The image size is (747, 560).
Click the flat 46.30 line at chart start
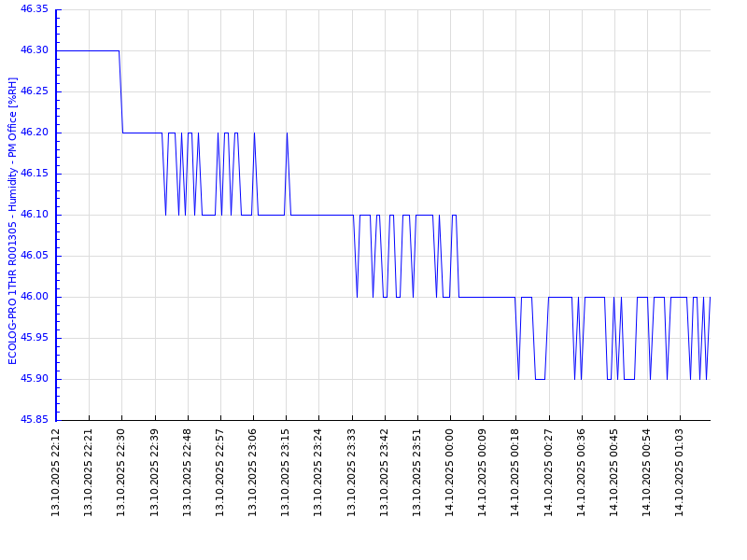pos(87,50)
